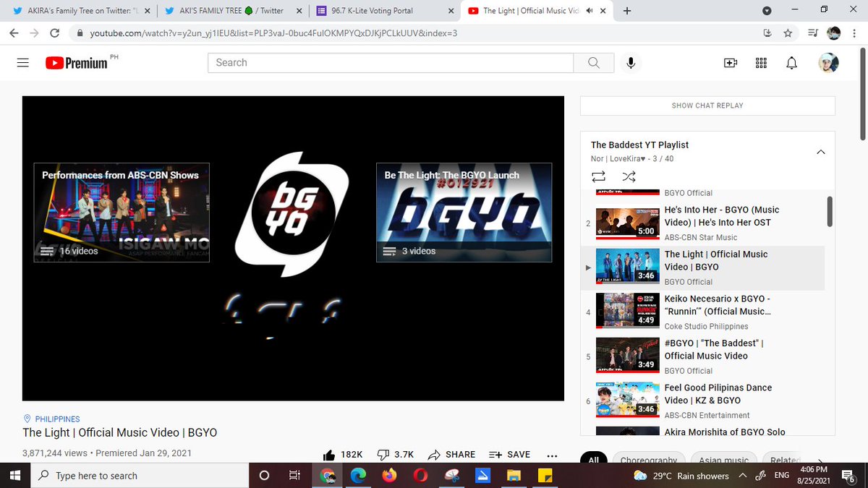The image size is (868, 488).
Task: Click the search magnifier button
Action: [594, 63]
